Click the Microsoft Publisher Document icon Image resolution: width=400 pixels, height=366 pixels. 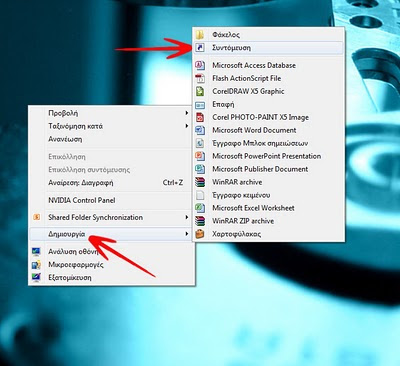(x=200, y=169)
